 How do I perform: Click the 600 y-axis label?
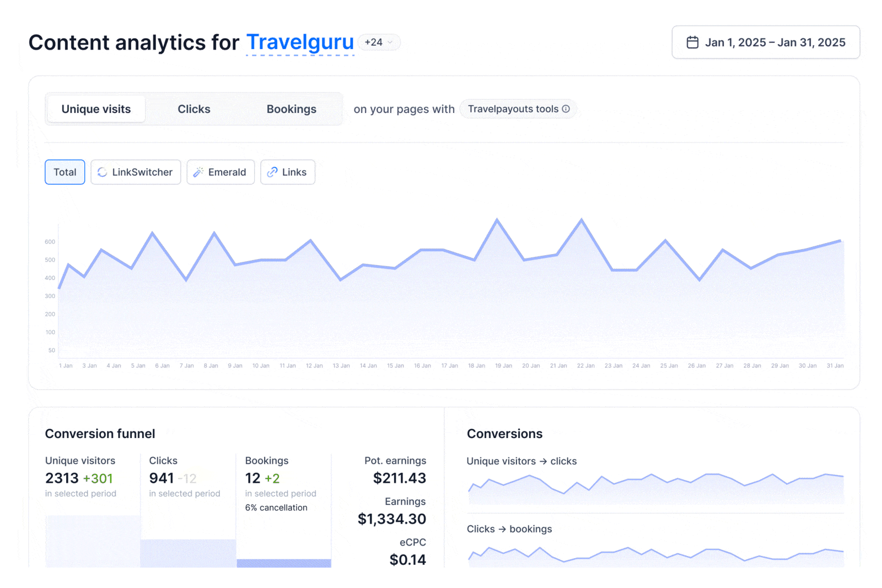pyautogui.click(x=50, y=242)
